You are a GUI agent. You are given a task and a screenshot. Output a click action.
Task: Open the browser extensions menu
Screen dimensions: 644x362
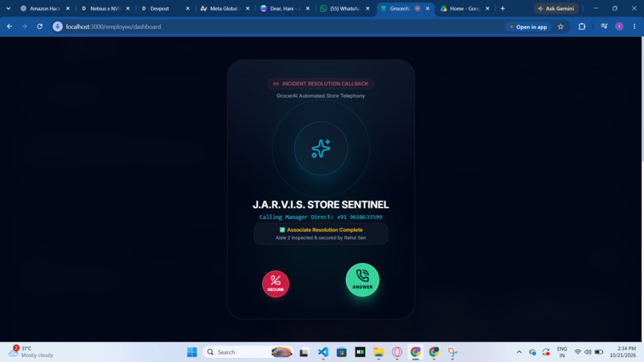click(x=582, y=26)
